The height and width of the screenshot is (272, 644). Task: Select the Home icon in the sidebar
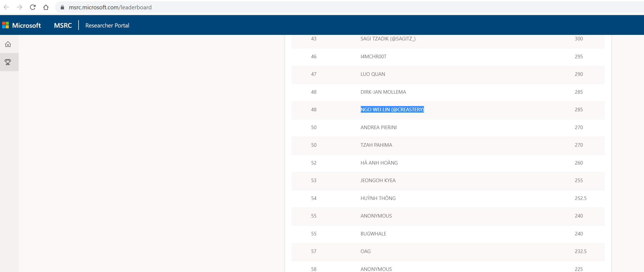point(8,44)
